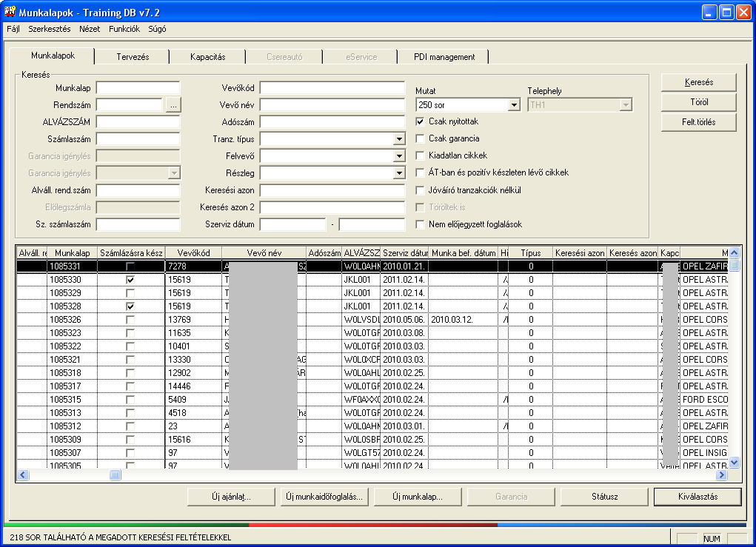This screenshot has height=547, width=756.
Task: Open the Súgó menu
Action: [157, 29]
